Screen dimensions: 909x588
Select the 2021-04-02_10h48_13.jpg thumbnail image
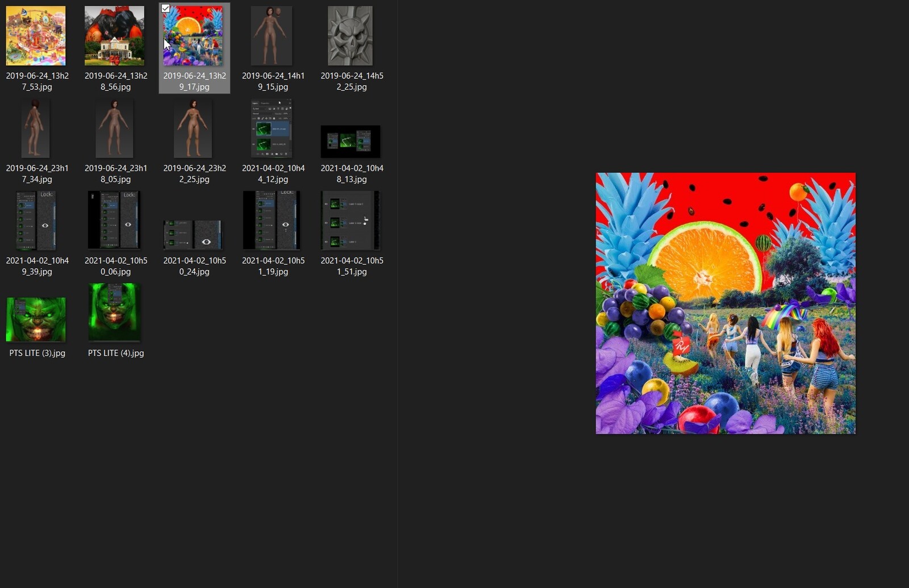(x=351, y=141)
